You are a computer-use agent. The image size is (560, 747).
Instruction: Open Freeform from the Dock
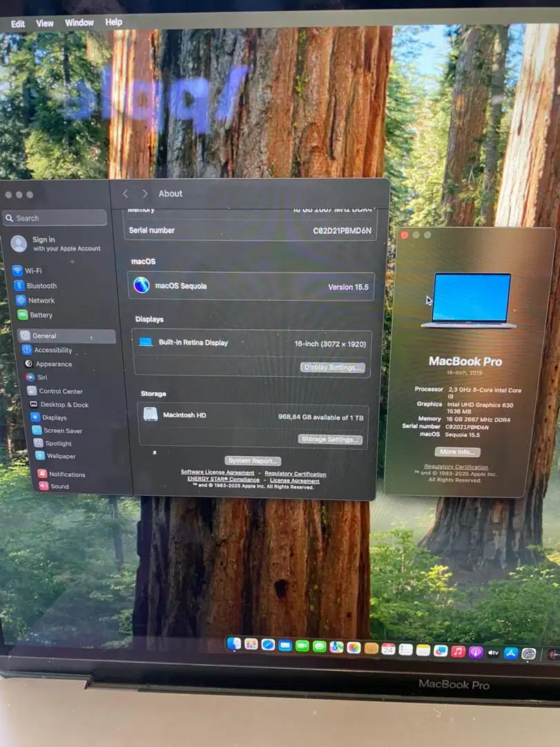coord(440,650)
